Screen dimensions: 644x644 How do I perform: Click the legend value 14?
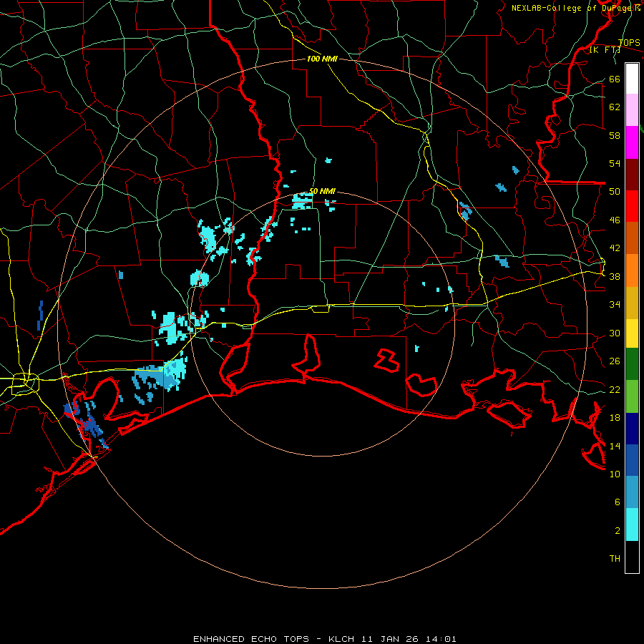point(615,446)
